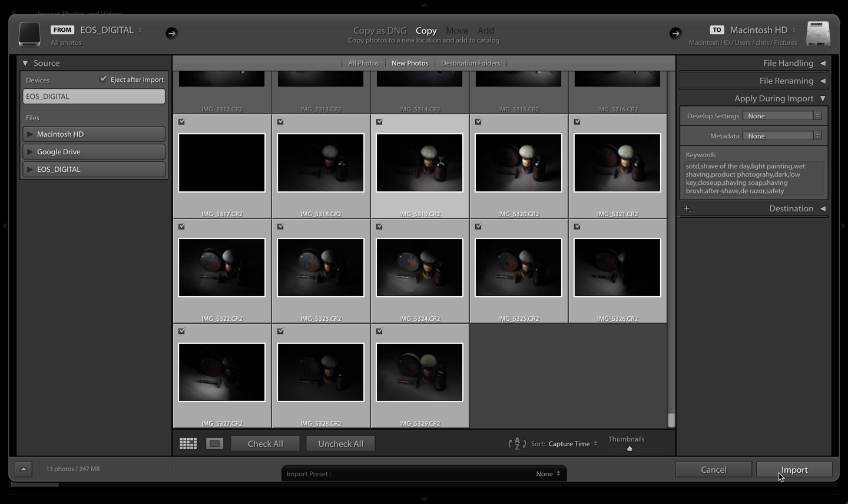The height and width of the screenshot is (504, 848).
Task: Click the plus icon beside Destination panel
Action: (x=687, y=208)
